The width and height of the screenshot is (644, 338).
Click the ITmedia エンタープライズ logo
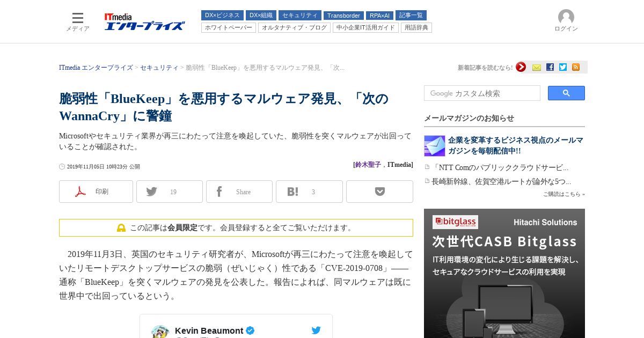click(x=144, y=21)
